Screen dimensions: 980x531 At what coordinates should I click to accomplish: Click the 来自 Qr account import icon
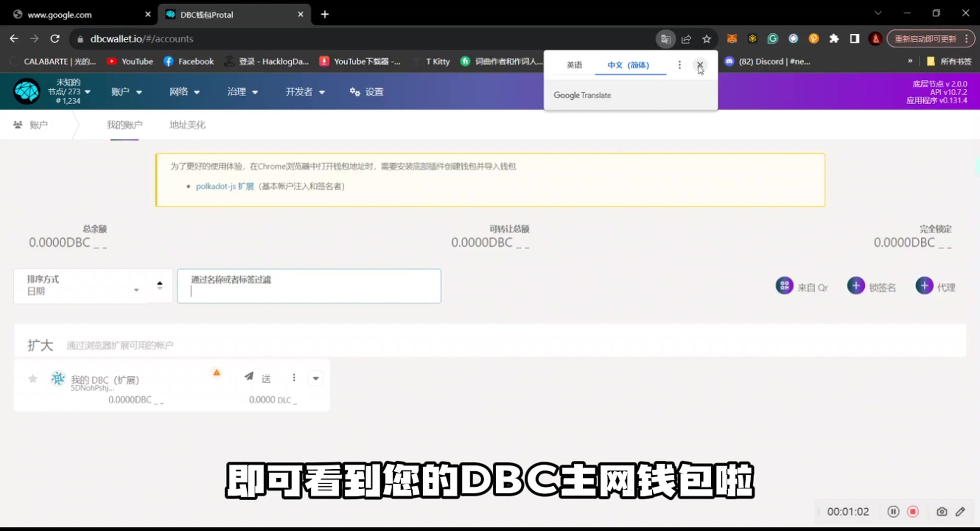pos(784,285)
